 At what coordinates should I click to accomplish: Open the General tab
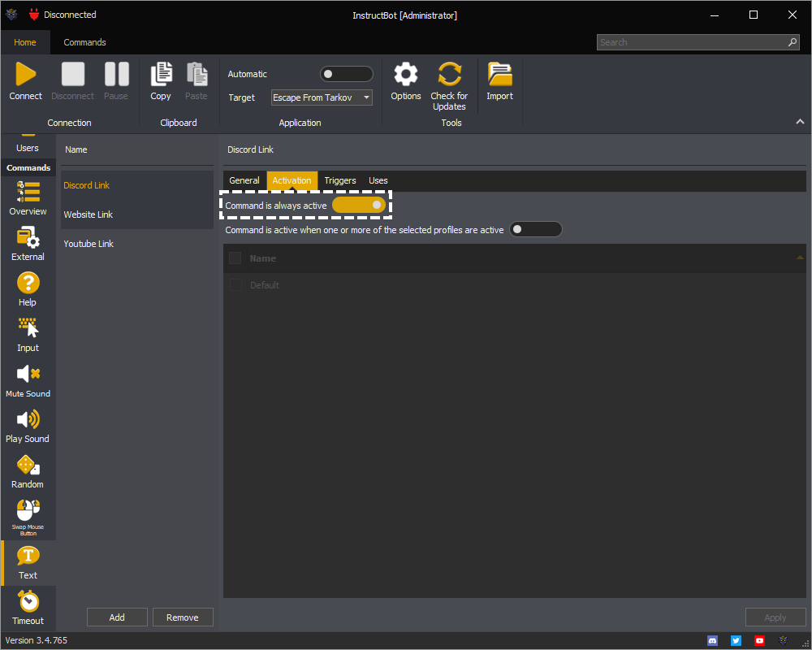(244, 180)
